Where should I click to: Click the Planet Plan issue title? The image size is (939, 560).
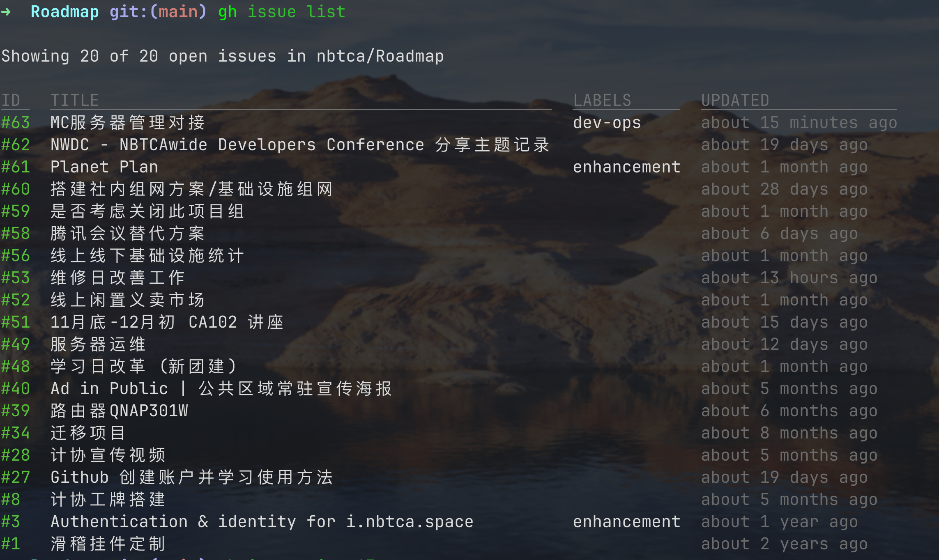[104, 167]
